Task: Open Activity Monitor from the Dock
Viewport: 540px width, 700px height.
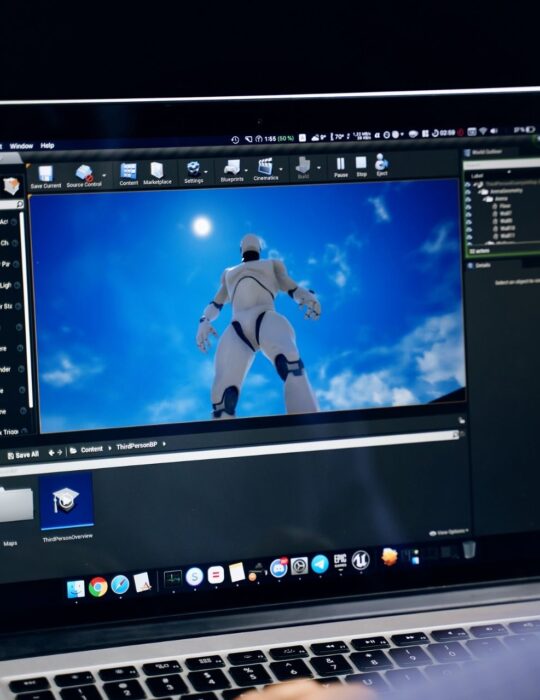Action: pos(172,579)
